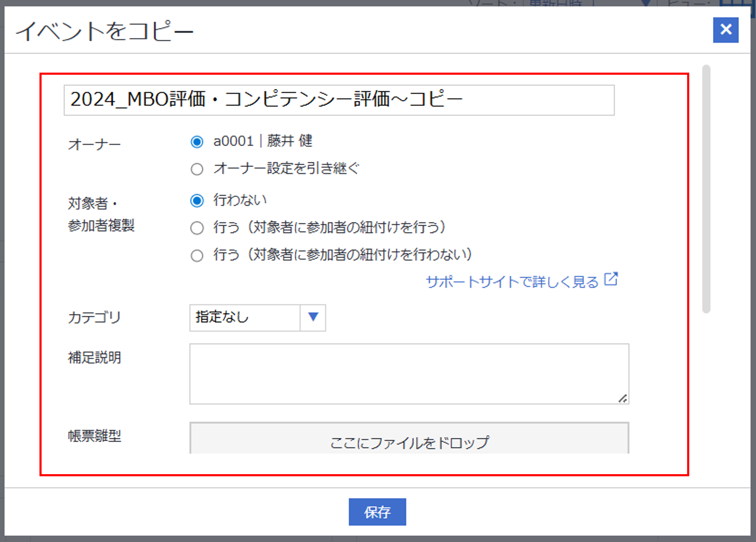Image resolution: width=756 pixels, height=542 pixels.
Task: Click the カテゴリ label text
Action: pyautogui.click(x=94, y=318)
